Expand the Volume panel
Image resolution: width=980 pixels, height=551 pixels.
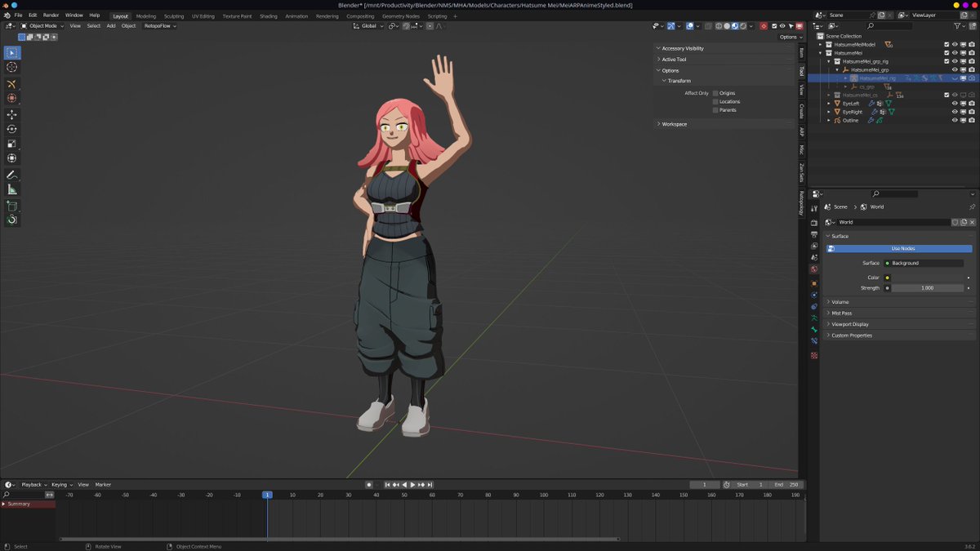[898, 302]
